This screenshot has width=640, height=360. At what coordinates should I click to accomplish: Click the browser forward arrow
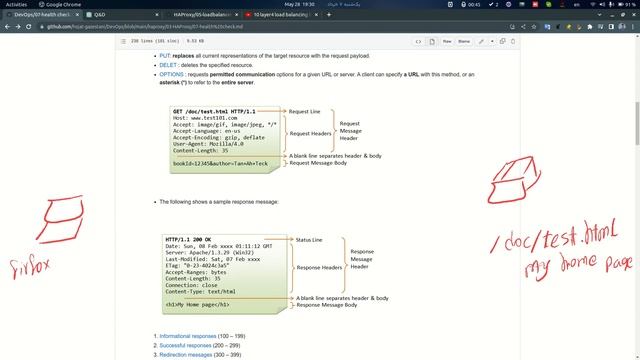coord(18,27)
